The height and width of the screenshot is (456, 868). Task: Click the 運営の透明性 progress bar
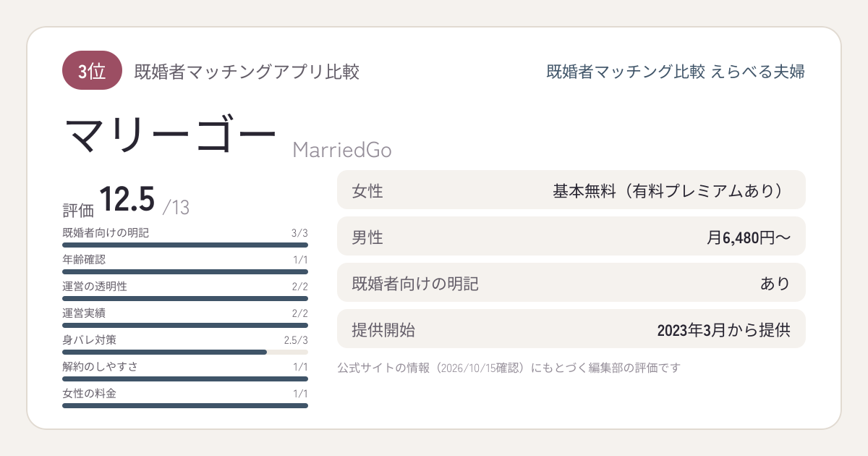(185, 299)
